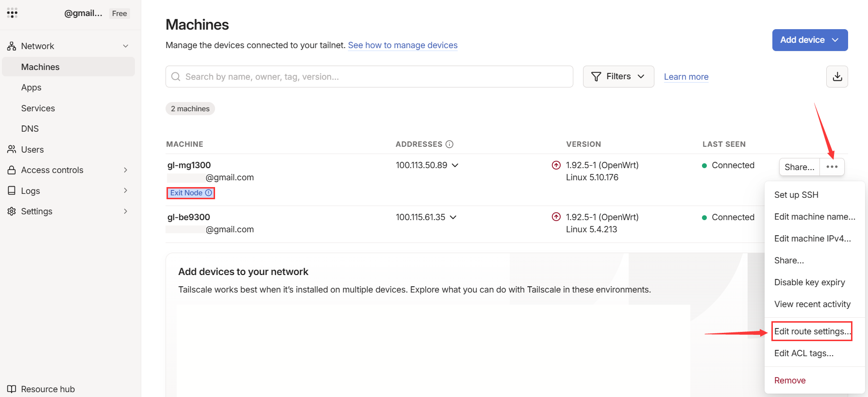The image size is (868, 397).
Task: Click the Share button for gl-mg1300
Action: click(800, 167)
